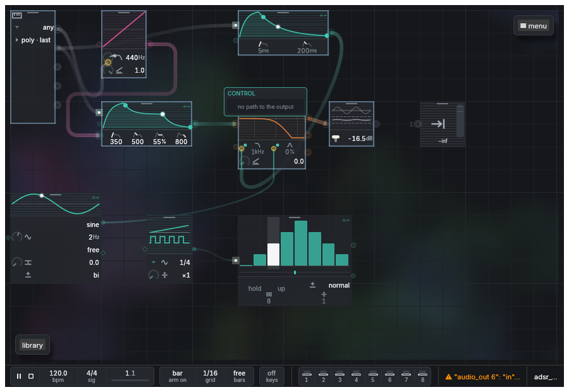Click the key-tracking icon beside oscillator value 1.0
The width and height of the screenshot is (569, 392).
pyautogui.click(x=119, y=70)
